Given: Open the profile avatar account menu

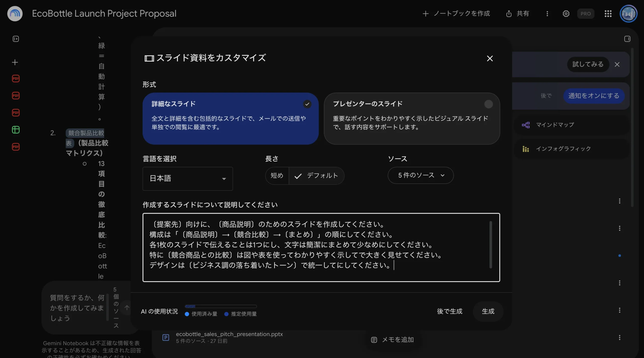Looking at the screenshot, I should coord(628,14).
